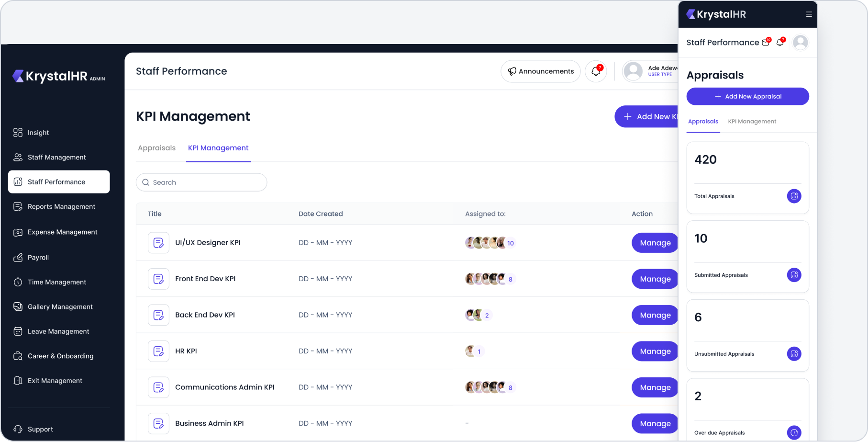This screenshot has width=868, height=442.
Task: Click the profile avatar in the mobile header
Action: (800, 43)
